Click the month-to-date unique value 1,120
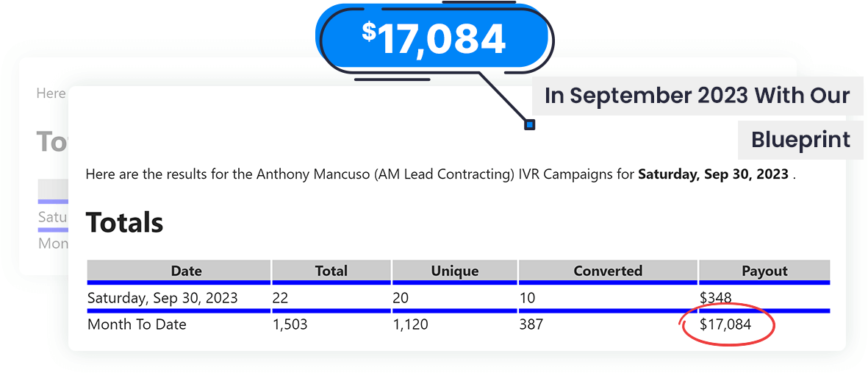Screen dimensions: 868x373 click(411, 324)
